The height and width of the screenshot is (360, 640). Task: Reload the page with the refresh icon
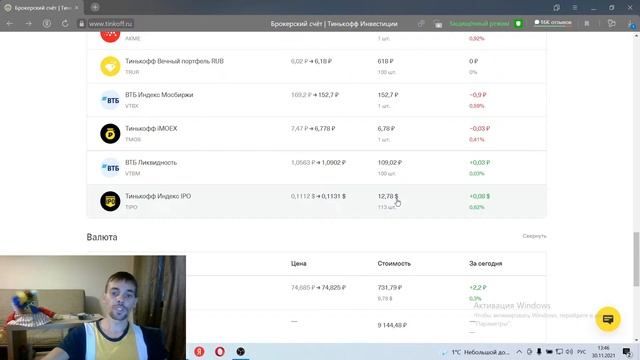(65, 24)
